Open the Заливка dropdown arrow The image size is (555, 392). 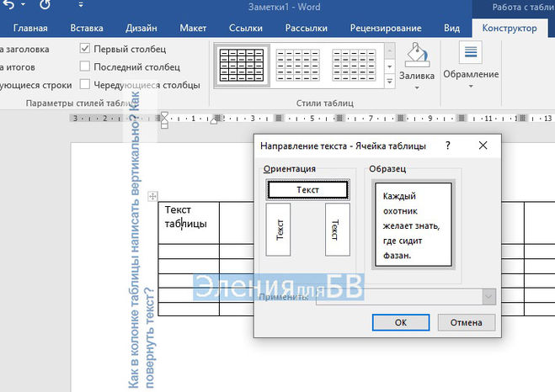click(x=417, y=87)
